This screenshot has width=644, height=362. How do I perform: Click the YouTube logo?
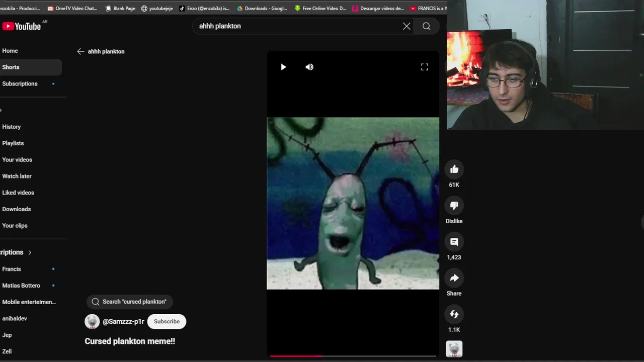22,26
